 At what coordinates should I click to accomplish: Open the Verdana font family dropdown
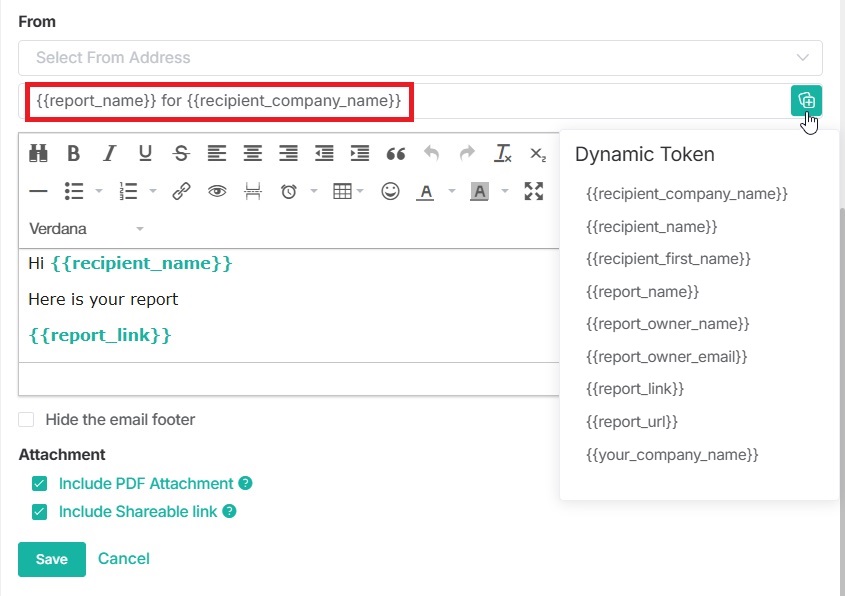tap(87, 229)
